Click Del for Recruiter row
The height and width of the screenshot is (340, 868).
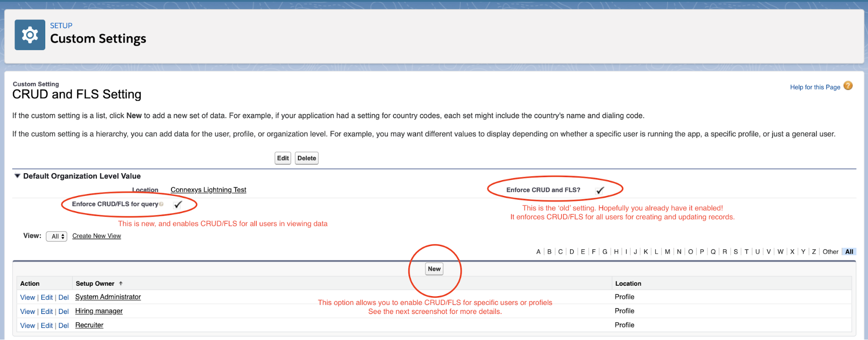click(63, 325)
